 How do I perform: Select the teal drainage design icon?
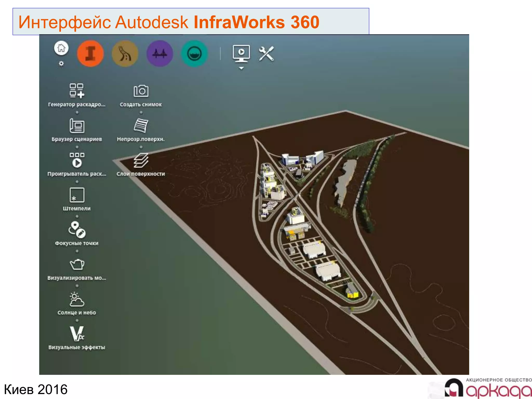tap(194, 54)
